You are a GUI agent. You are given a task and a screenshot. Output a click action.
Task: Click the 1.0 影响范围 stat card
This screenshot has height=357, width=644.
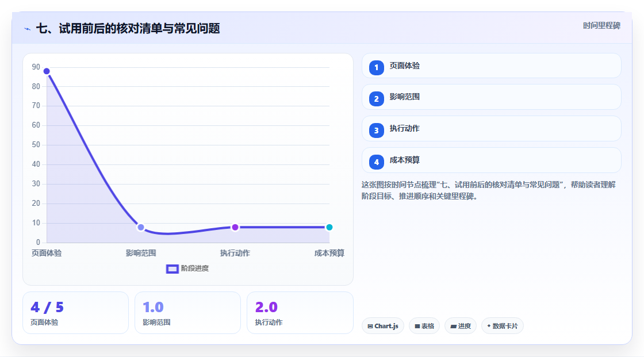coord(187,313)
